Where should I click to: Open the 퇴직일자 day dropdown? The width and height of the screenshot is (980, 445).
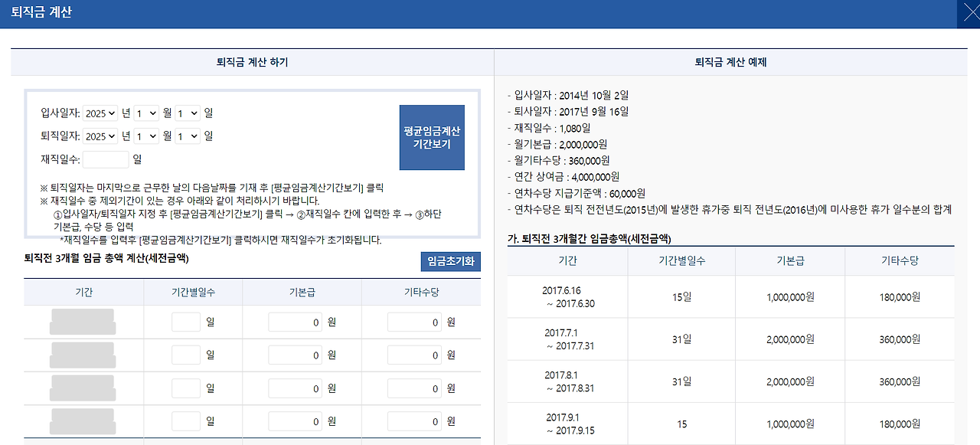click(188, 136)
